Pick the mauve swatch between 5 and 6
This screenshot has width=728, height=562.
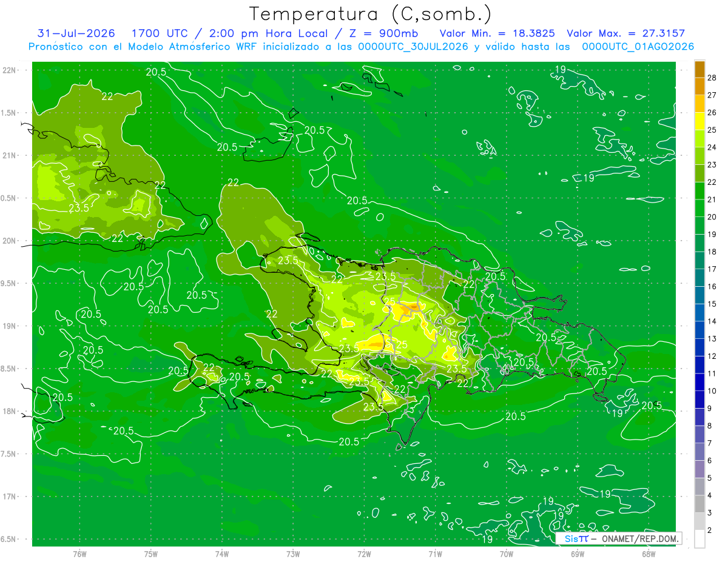(699, 469)
